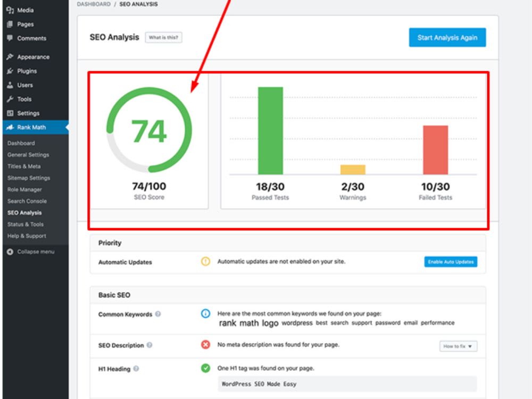Viewport: 532px width, 399px height.
Task: Click the 'password' common keyword
Action: [x=388, y=323]
